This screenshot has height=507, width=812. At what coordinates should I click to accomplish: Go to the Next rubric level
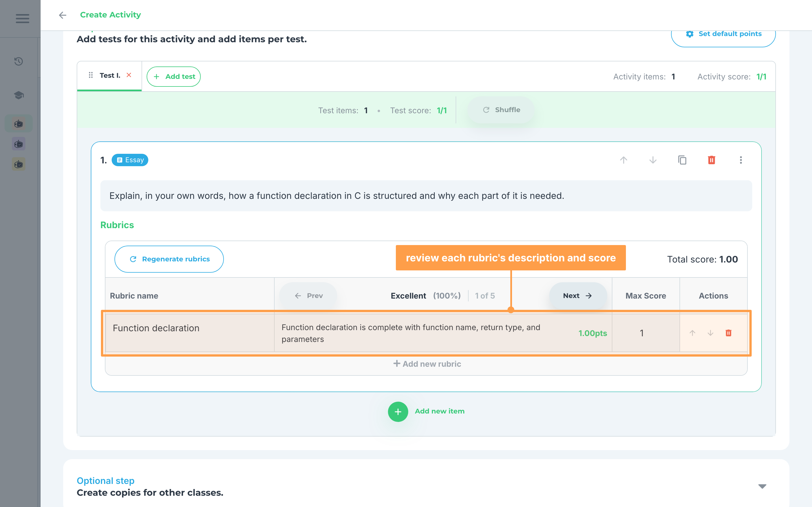(578, 295)
